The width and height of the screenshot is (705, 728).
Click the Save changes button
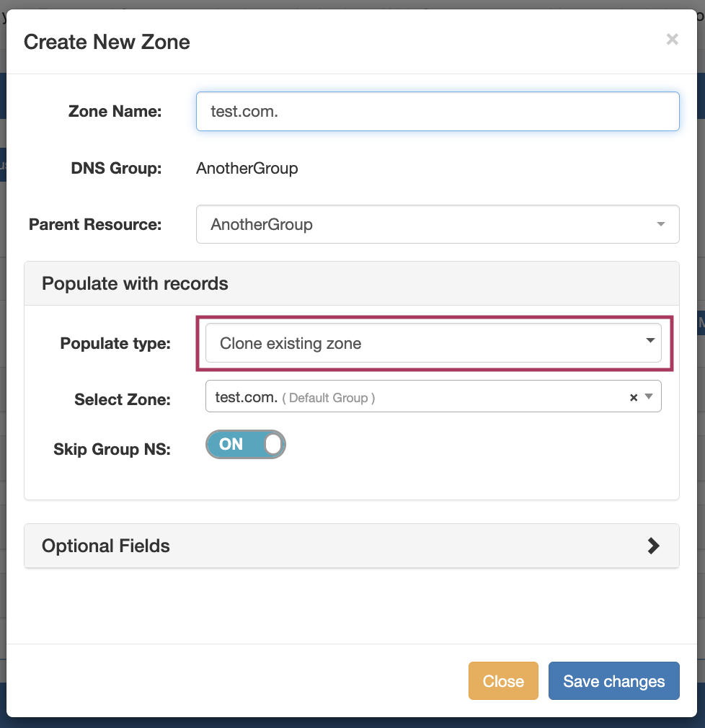pos(613,681)
